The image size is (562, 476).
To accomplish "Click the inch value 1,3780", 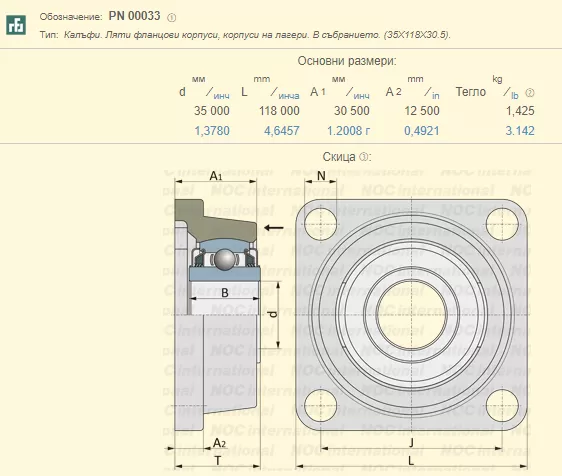I will coord(212,131).
